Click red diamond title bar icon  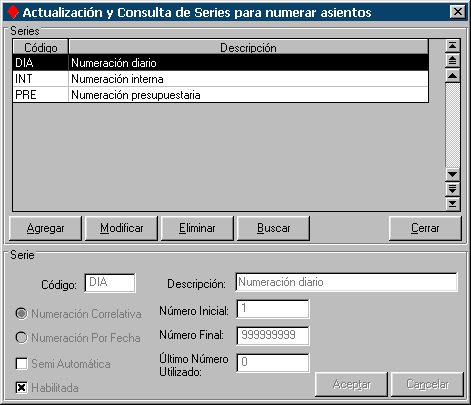13,12
